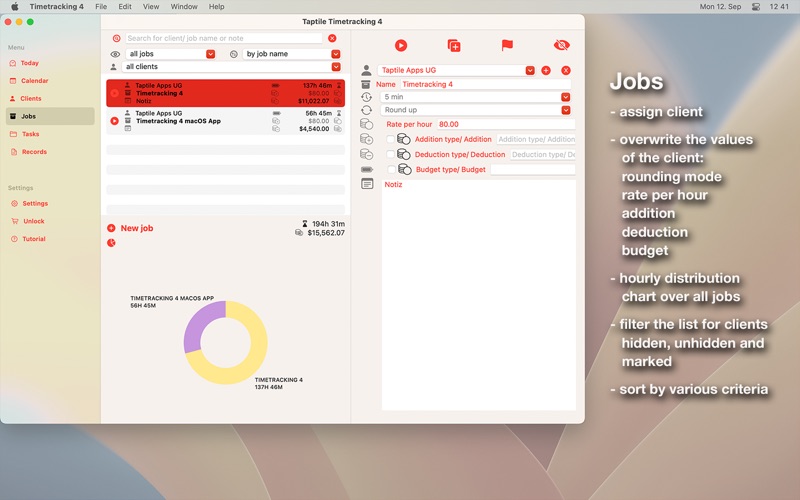Toggle the coin icon beside Addition type
This screenshot has height=500, width=800.
coord(404,139)
